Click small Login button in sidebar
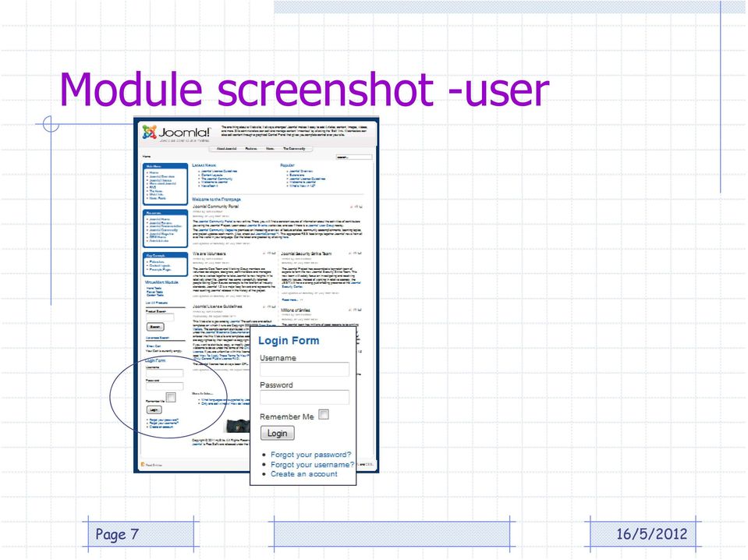This screenshot has width=748, height=560. coord(154,410)
